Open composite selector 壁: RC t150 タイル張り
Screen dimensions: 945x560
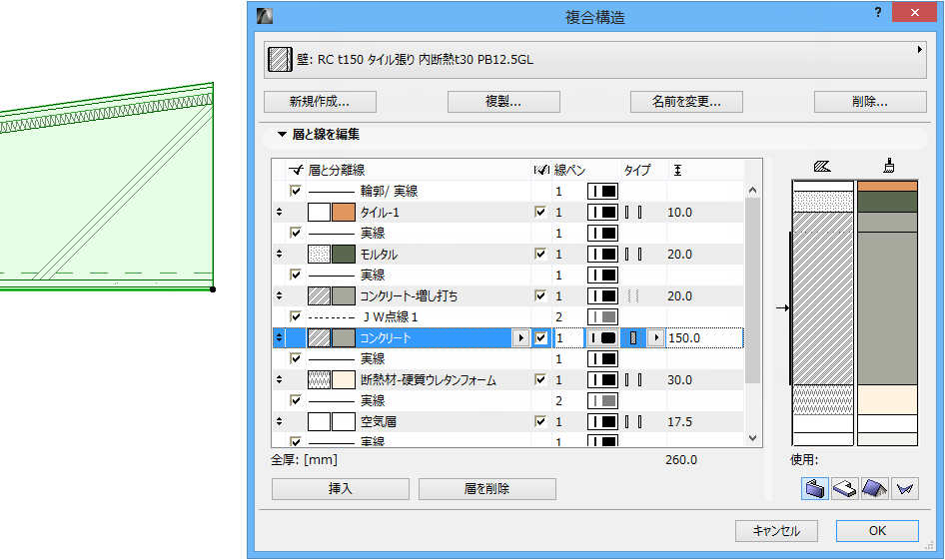pyautogui.click(x=594, y=60)
